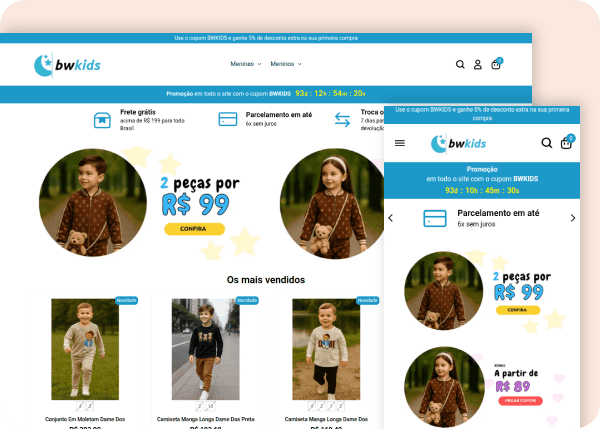This screenshot has width=600, height=429.
Task: Go to previous mobile benefits slide arrow
Action: pos(391,218)
